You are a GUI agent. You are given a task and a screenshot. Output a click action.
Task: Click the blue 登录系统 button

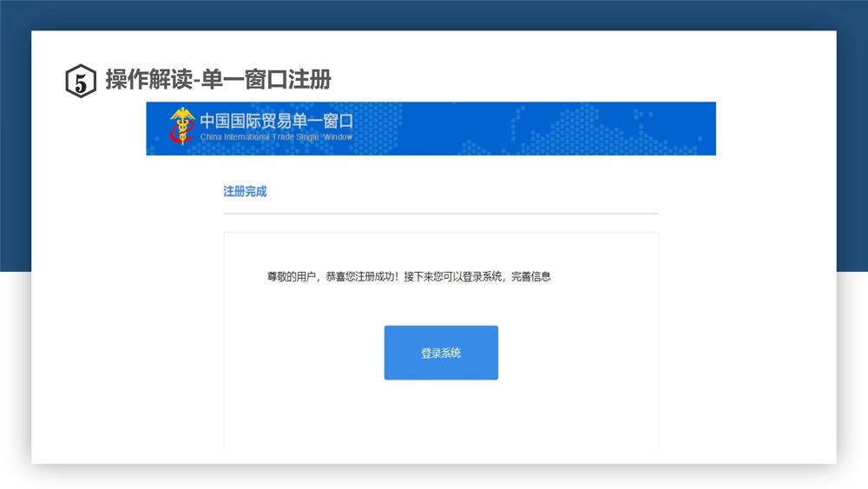(441, 353)
